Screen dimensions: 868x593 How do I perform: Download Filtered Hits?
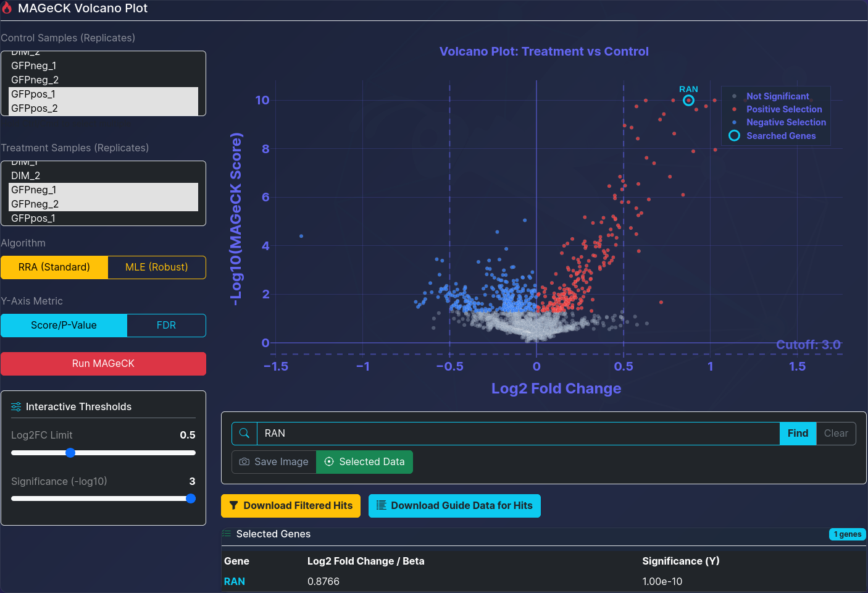pyautogui.click(x=291, y=506)
